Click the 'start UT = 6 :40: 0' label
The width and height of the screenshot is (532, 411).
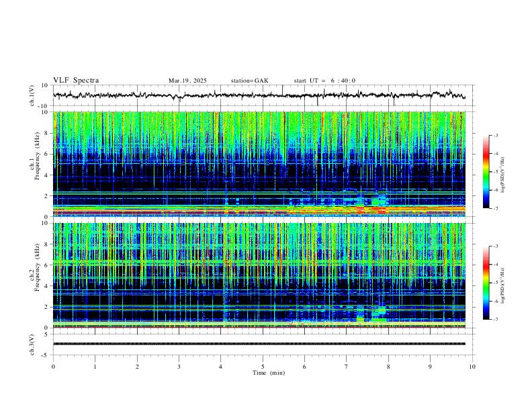click(x=324, y=81)
